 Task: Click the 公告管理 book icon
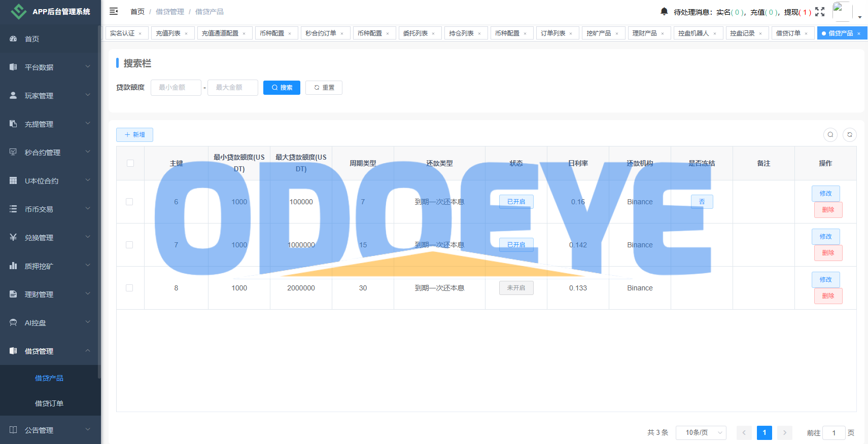(13, 430)
